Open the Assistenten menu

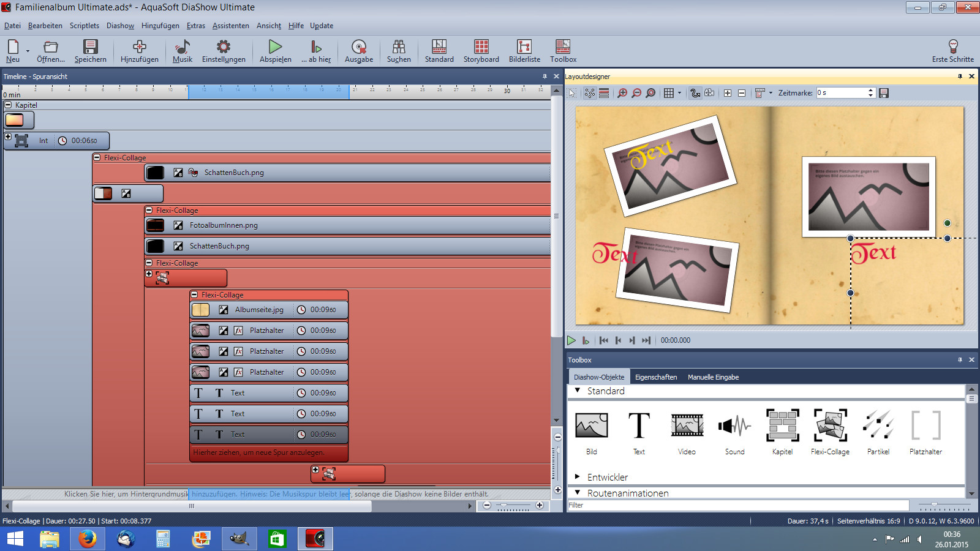point(230,26)
